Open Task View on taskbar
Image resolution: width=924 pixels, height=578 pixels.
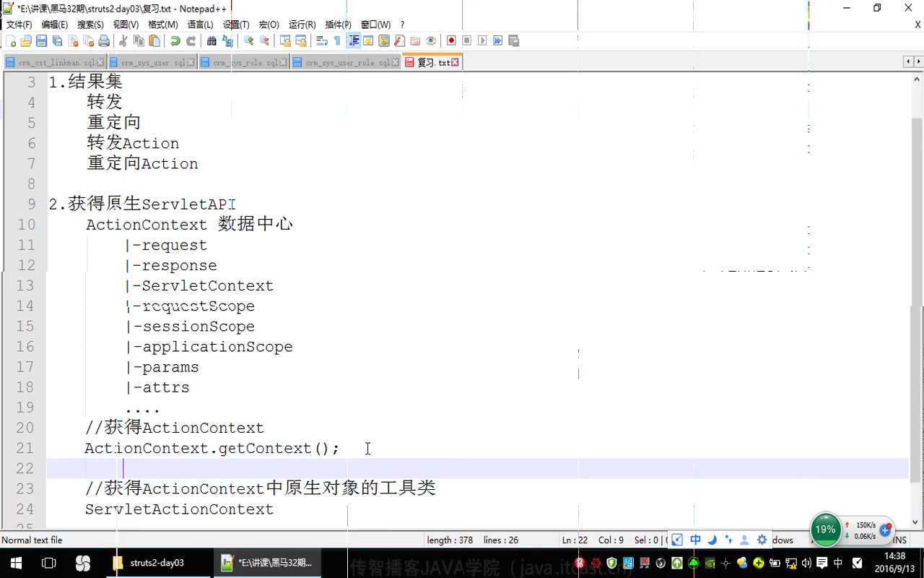[48, 563]
